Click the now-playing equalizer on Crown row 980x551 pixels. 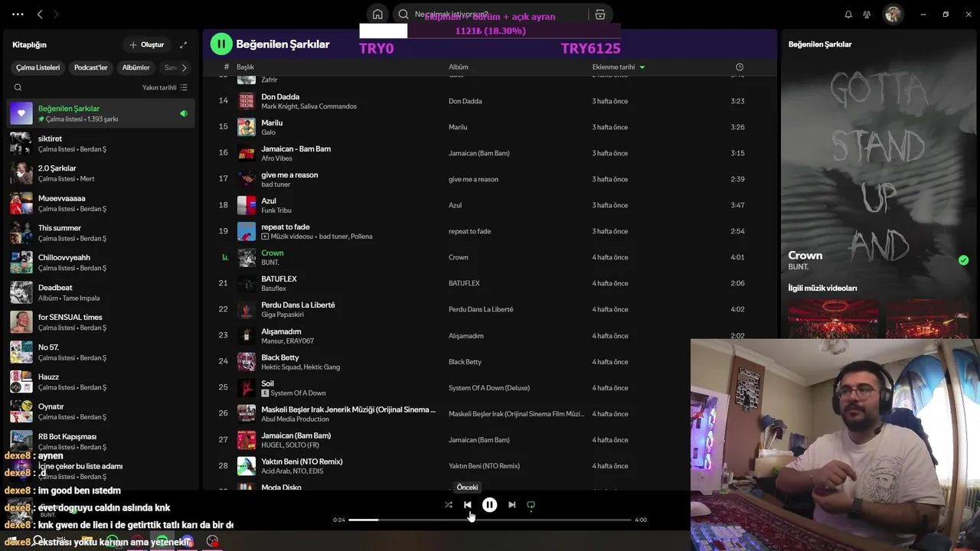224,257
